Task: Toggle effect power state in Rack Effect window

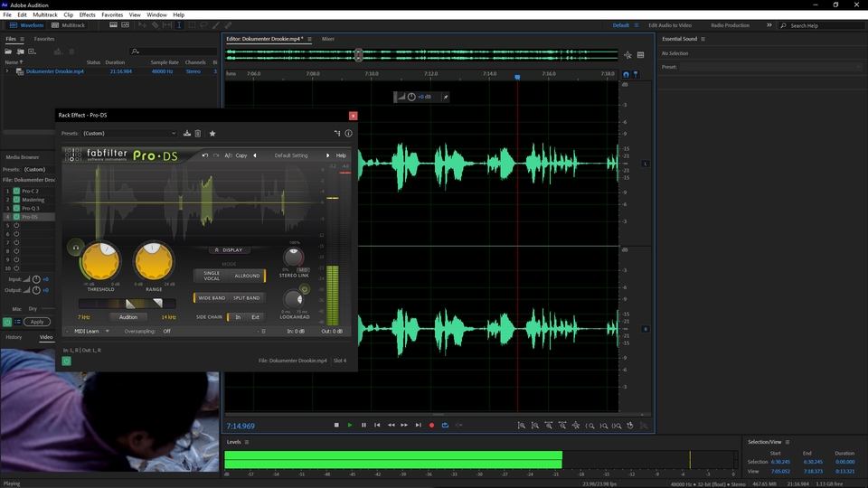Action: click(66, 361)
